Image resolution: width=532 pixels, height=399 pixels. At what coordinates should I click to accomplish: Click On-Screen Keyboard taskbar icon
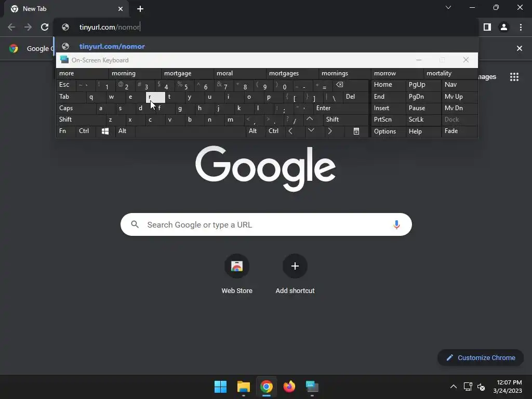312,387
